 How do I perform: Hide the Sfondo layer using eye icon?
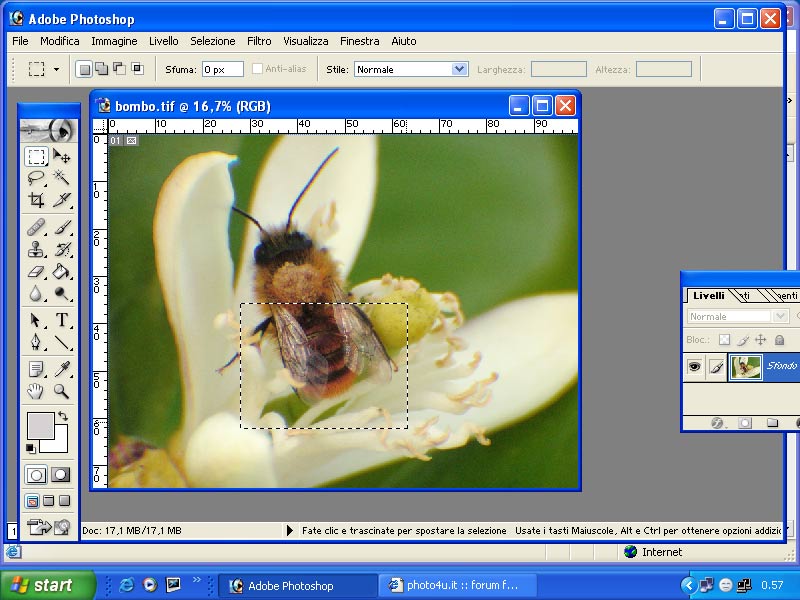(694, 368)
